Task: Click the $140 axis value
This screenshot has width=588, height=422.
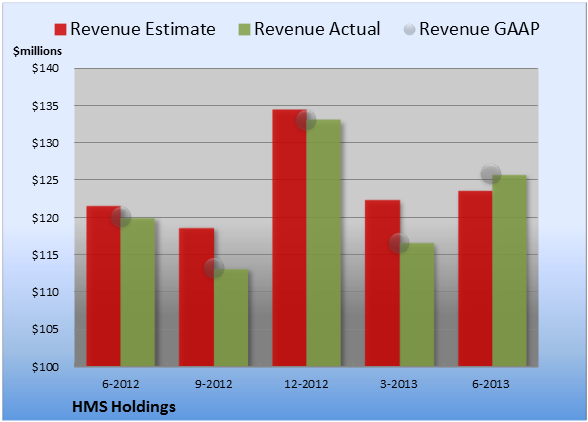Action: [45, 68]
